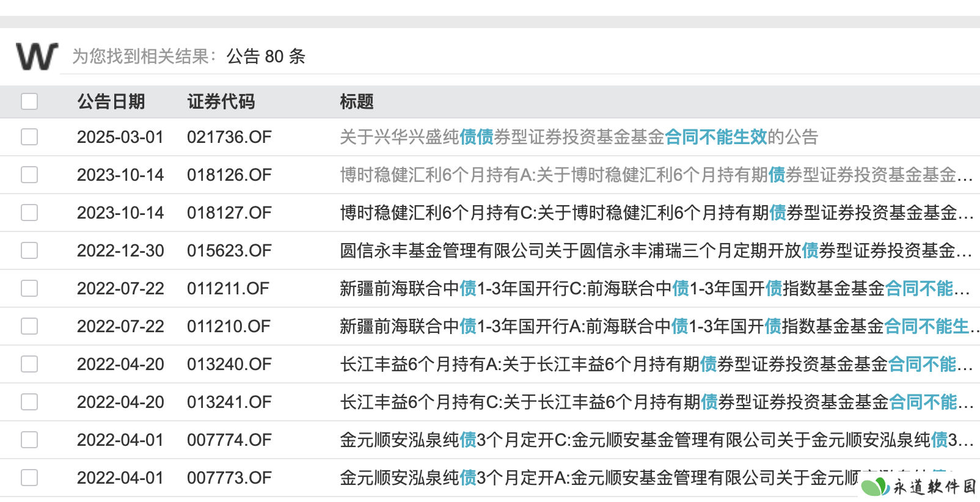Click the 2022-07-22 date in the 011211.OF row

120,288
